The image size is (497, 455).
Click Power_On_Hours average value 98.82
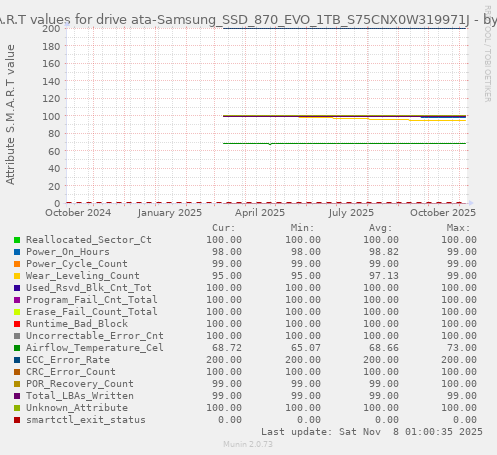pos(383,252)
